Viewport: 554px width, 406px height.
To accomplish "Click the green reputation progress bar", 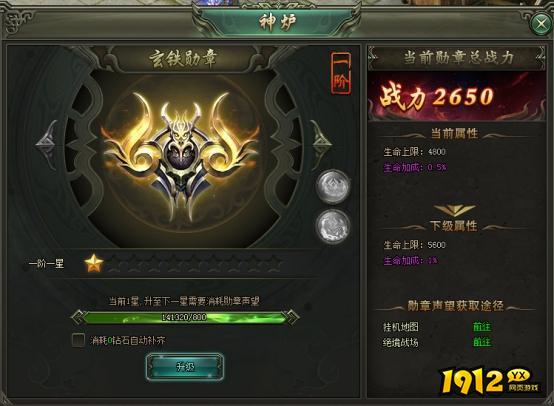I will (184, 317).
